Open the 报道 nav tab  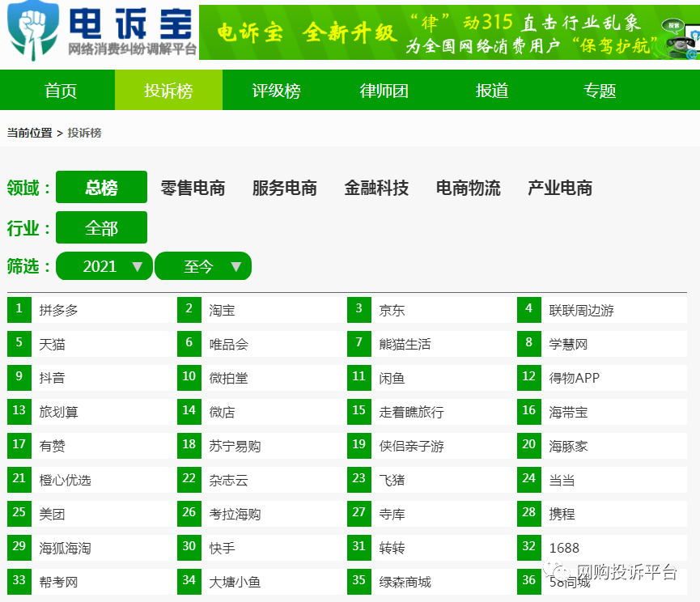(x=492, y=91)
